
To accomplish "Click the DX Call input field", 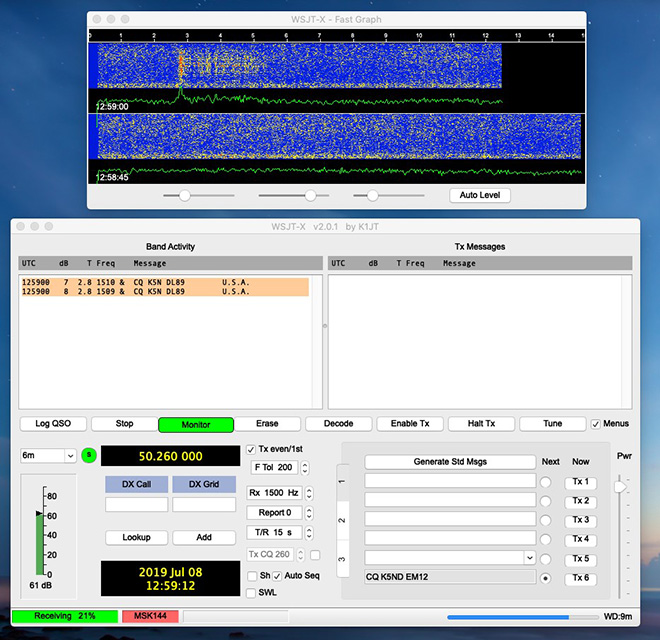I will click(136, 504).
